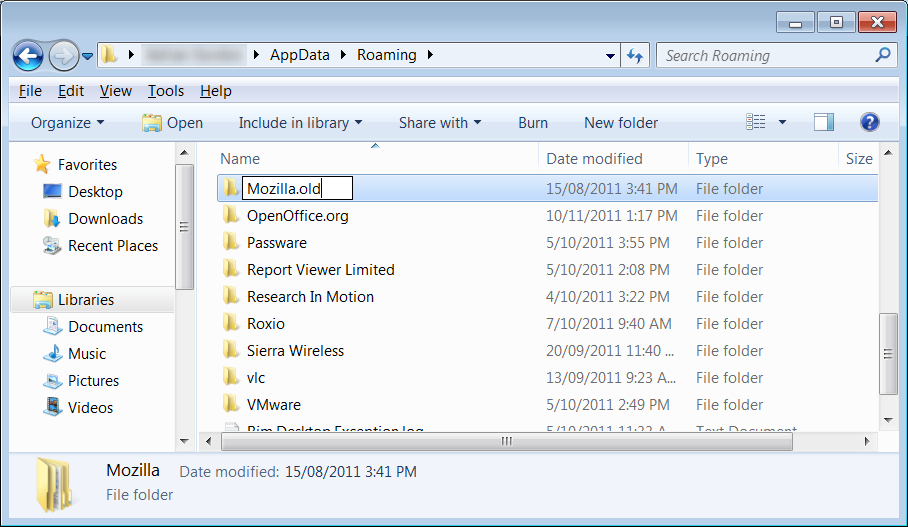
Task: Select the Roaming breadcrumb segment
Action: [x=386, y=55]
